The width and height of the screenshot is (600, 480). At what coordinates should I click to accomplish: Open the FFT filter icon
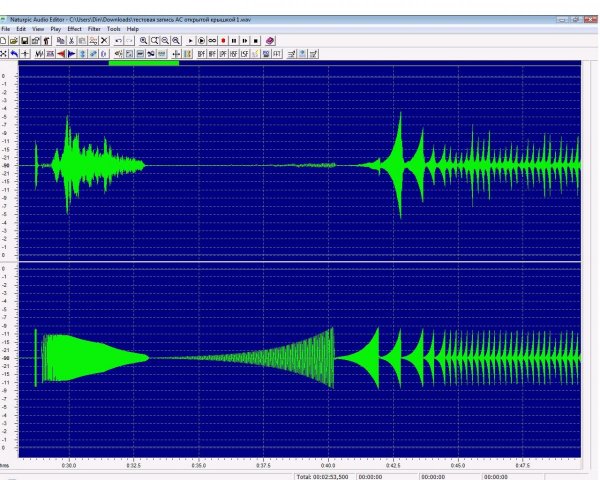(277, 54)
